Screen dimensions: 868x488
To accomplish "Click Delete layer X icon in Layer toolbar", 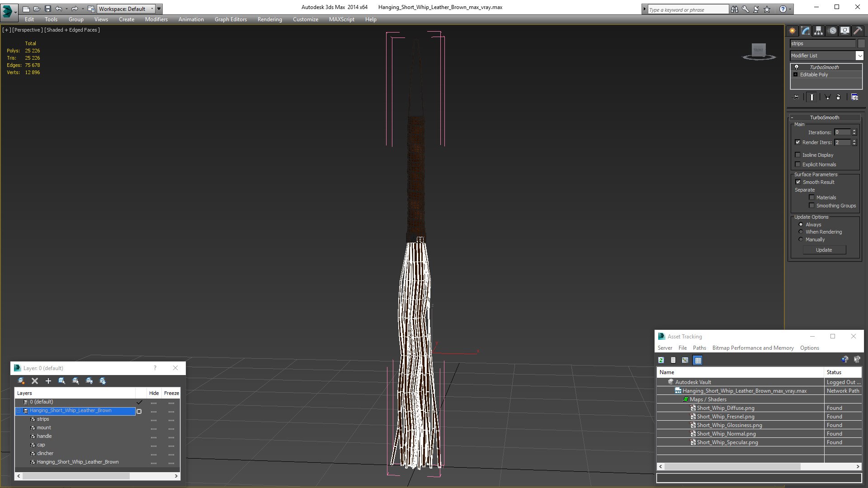I will pyautogui.click(x=35, y=381).
